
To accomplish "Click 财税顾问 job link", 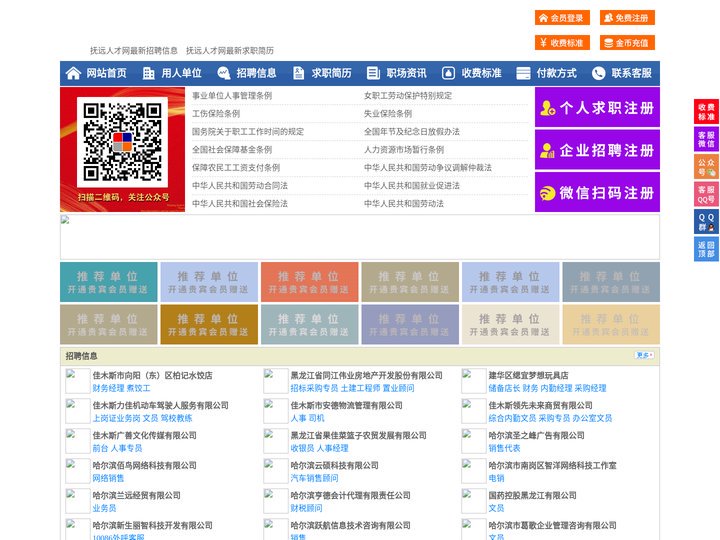I will coord(306,508).
